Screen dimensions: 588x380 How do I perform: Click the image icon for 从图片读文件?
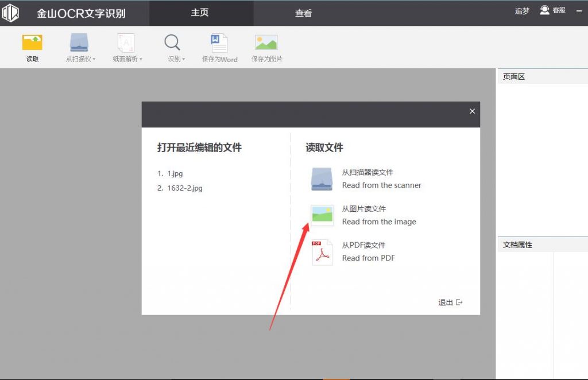tap(322, 215)
